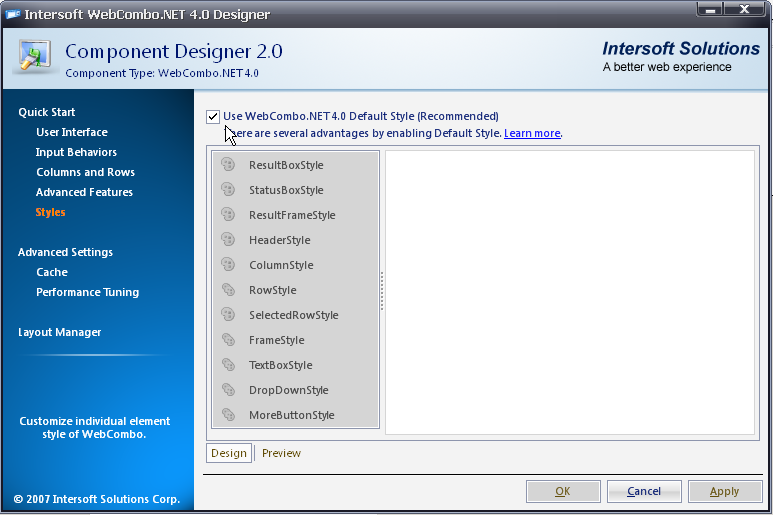Open the Cache settings page
The height and width of the screenshot is (515, 773).
52,272
